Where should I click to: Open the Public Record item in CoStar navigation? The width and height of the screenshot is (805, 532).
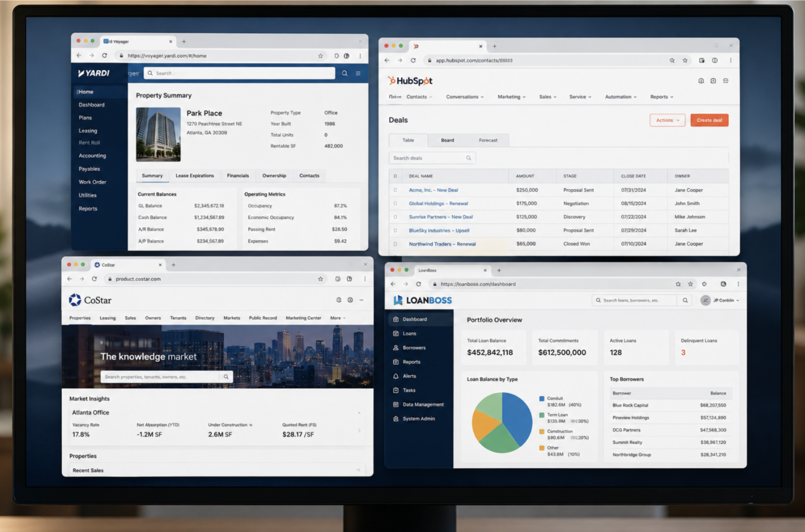[x=263, y=318]
